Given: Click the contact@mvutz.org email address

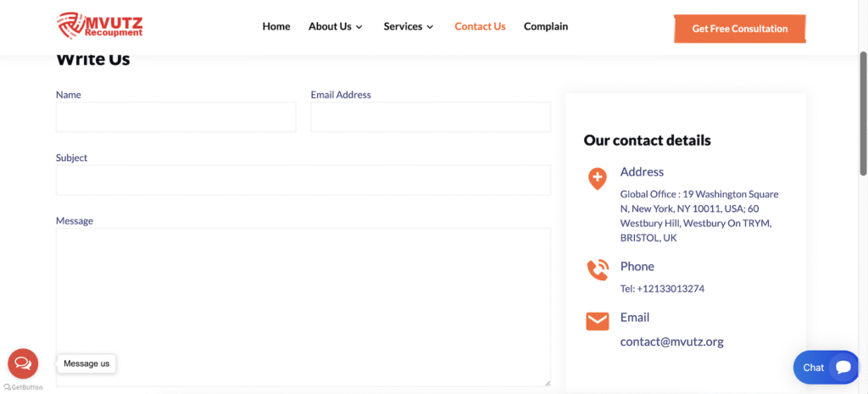Looking at the screenshot, I should pos(671,342).
